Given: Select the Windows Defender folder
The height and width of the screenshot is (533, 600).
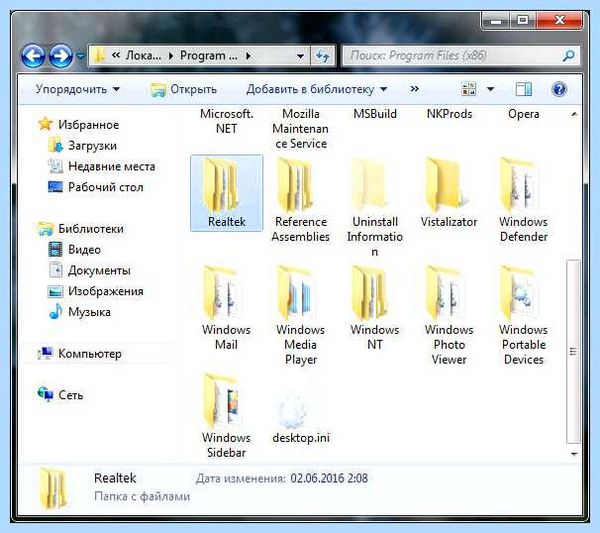Looking at the screenshot, I should tap(523, 200).
